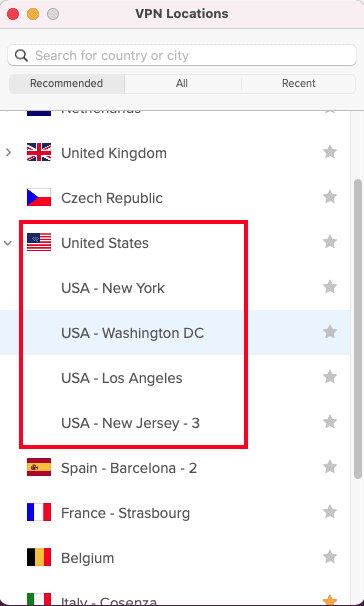Click the France flag icon
The width and height of the screenshot is (364, 606).
click(x=39, y=512)
